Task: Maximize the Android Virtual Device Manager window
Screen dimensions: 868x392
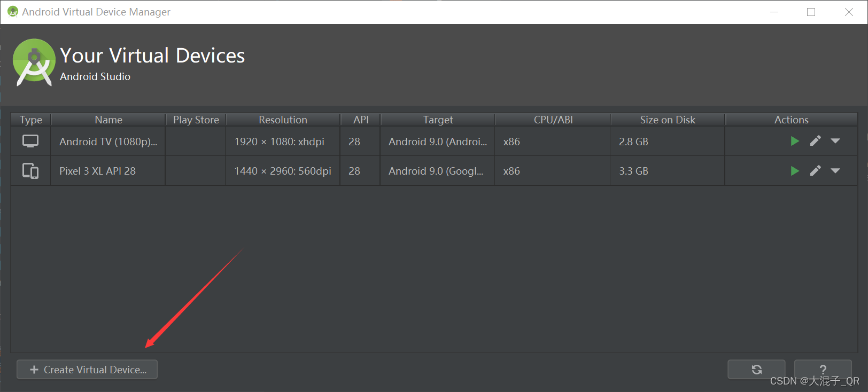Action: (x=811, y=12)
